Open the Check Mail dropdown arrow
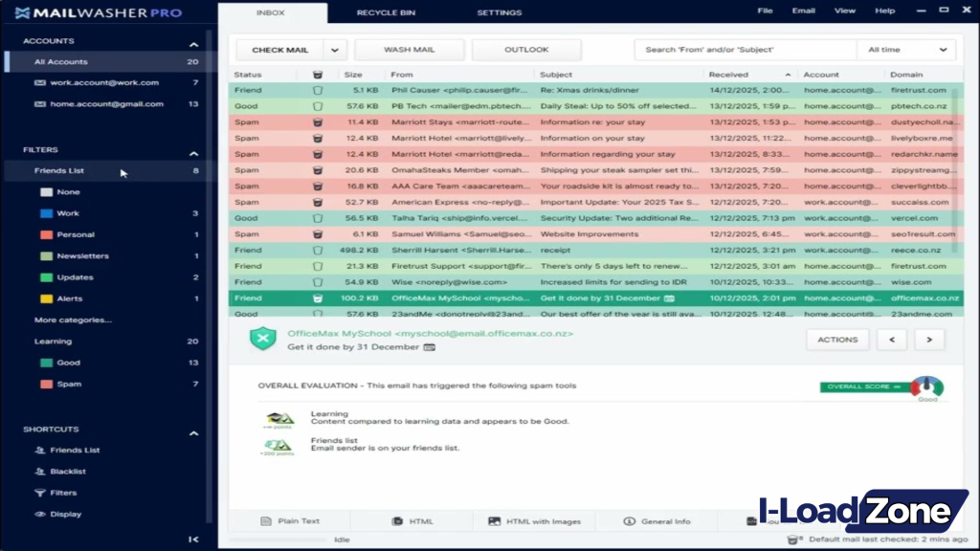Screen dimensions: 980x551 (333, 49)
